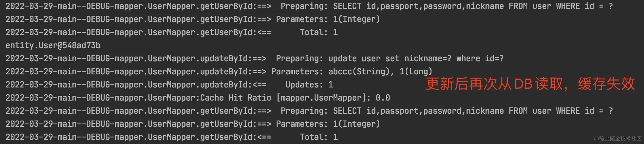Click the red 缓存失效 text
The image size is (644, 144).
click(606, 84)
